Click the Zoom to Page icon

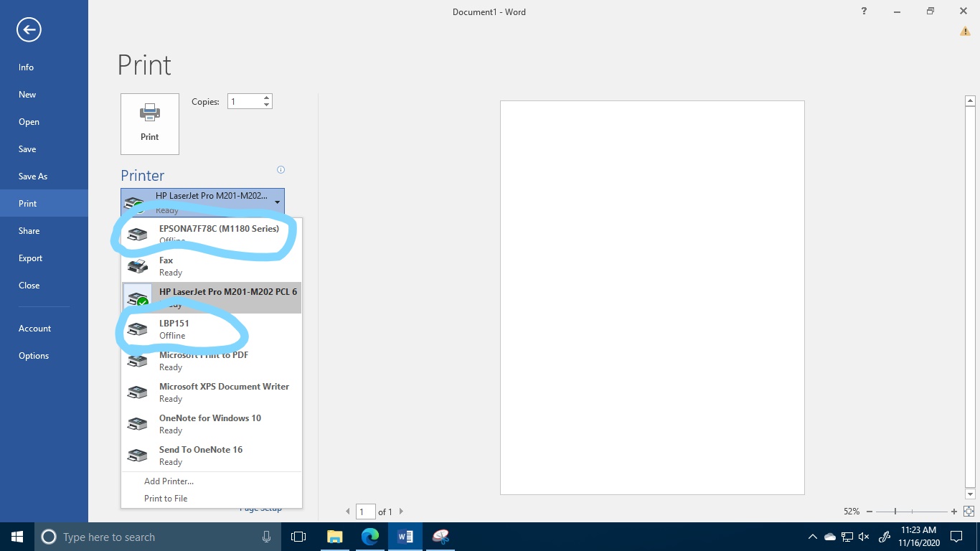click(x=969, y=512)
